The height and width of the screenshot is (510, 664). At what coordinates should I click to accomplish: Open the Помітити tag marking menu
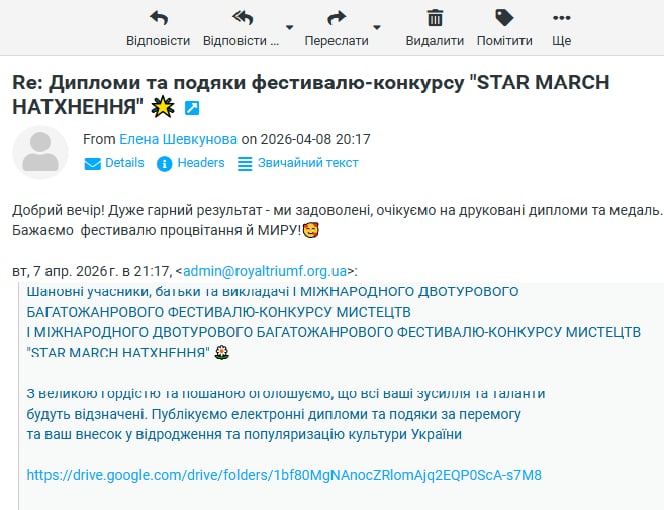504,18
